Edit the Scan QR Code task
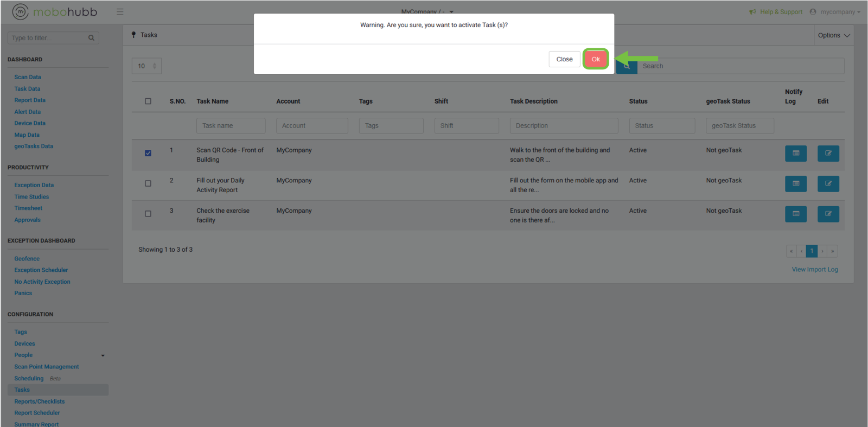Screen dimensions: 868x427 click(828, 154)
